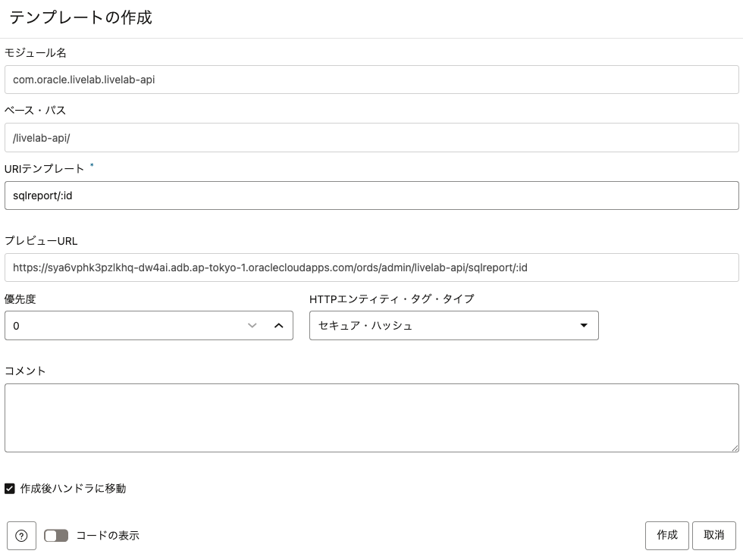The height and width of the screenshot is (560, 743).
Task: Click the 作成後ハンドラに移動 label
Action: click(73, 489)
